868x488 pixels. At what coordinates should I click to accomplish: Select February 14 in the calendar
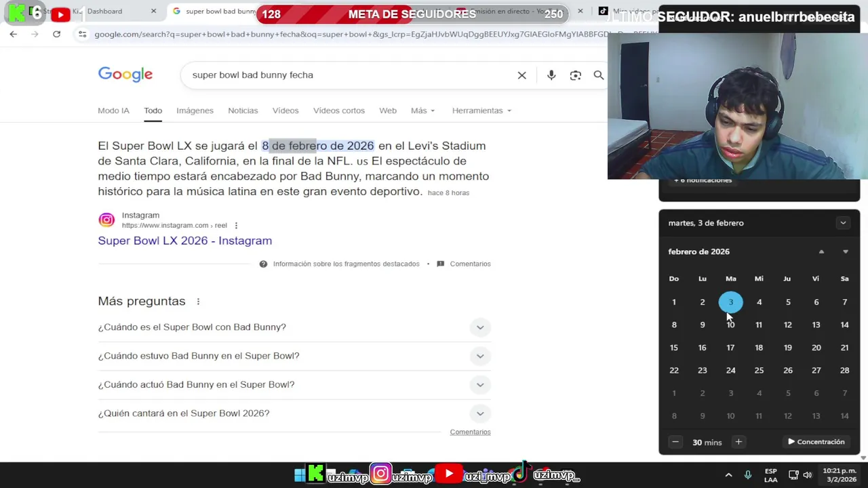pyautogui.click(x=844, y=325)
